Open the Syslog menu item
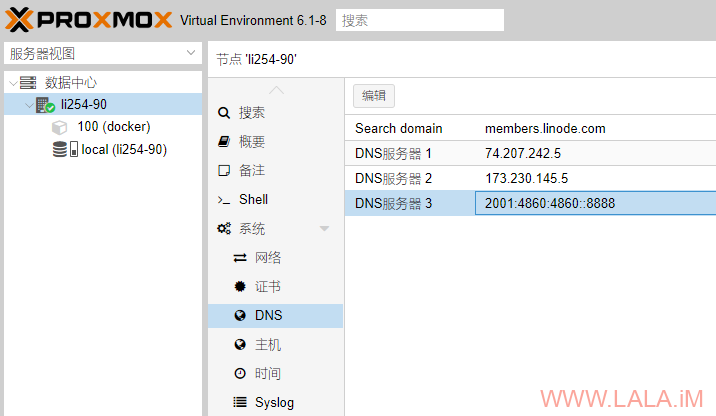The height and width of the screenshot is (416, 716). pyautogui.click(x=275, y=402)
